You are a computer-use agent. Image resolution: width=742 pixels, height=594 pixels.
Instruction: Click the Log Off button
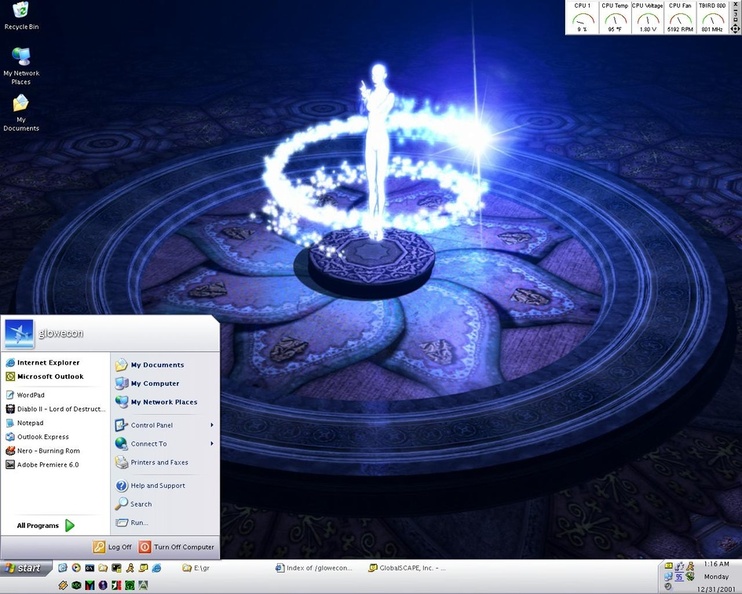(112, 547)
